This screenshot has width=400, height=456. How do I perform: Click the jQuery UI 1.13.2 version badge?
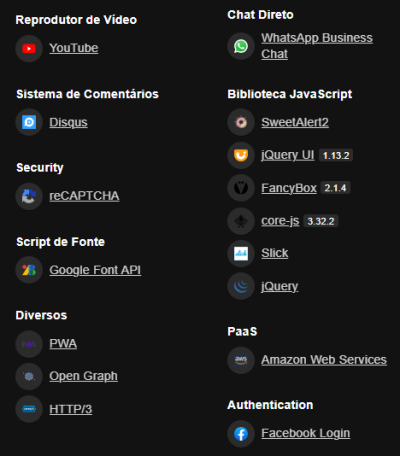point(336,155)
